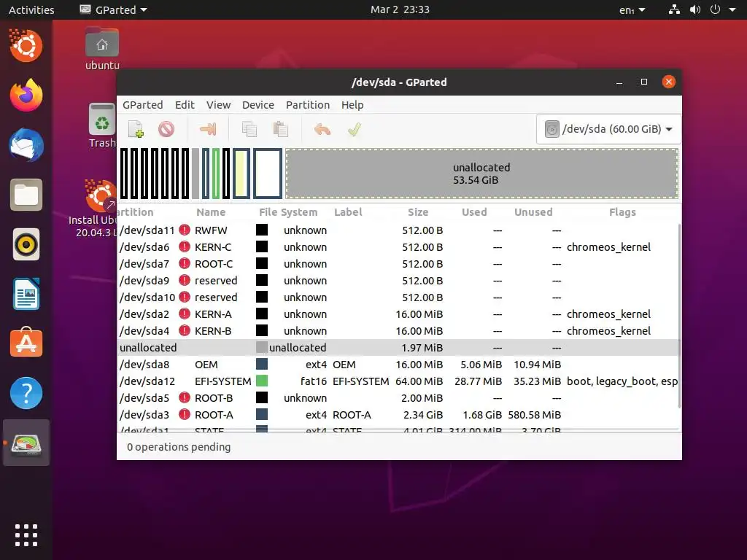Image resolution: width=747 pixels, height=560 pixels.
Task: Select the /dev/sda5 ROOT-B row
Action: [x=398, y=397]
